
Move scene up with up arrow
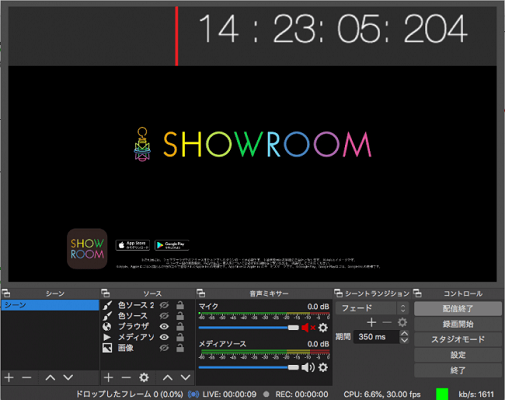50,378
